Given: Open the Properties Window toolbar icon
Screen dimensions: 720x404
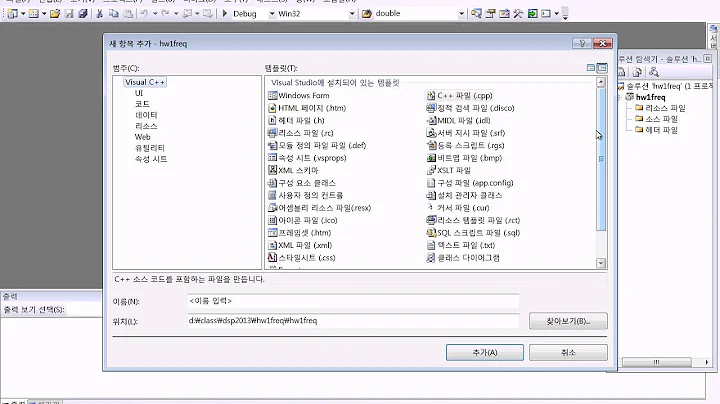Looking at the screenshot, I should pos(490,14).
